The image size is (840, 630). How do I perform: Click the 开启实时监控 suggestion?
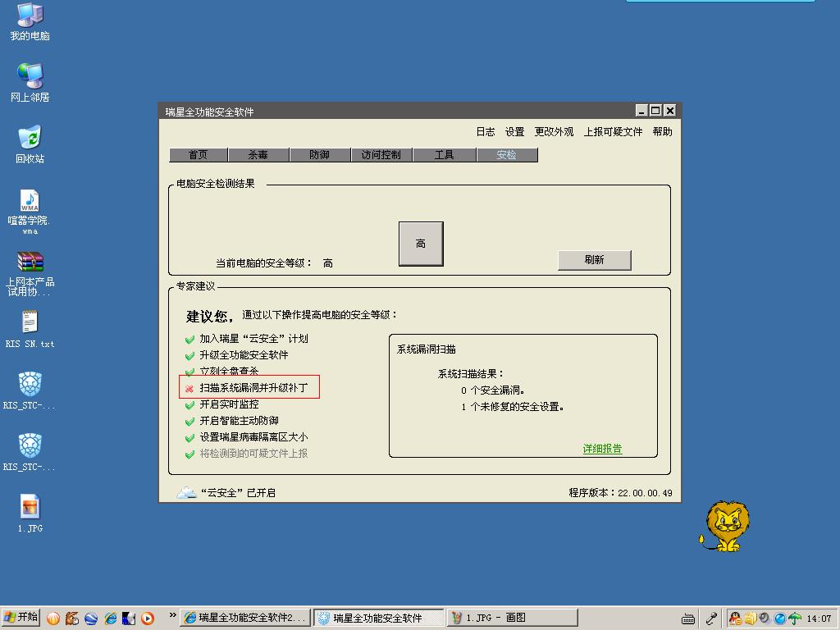pyautogui.click(x=230, y=404)
